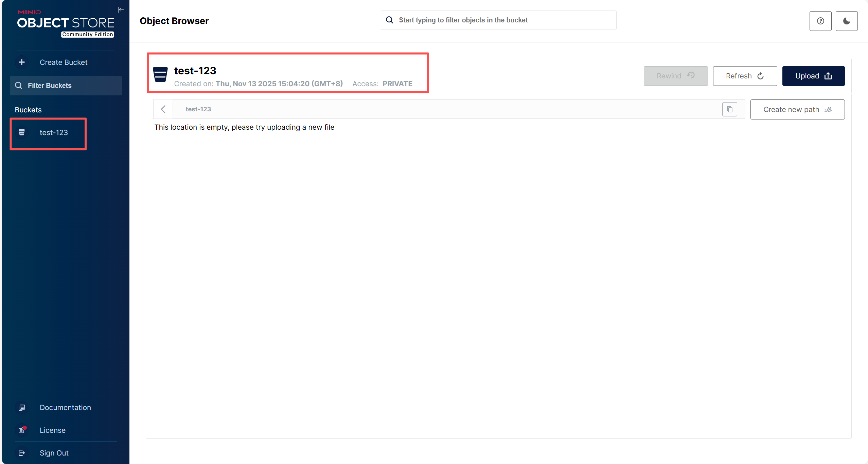Click the help question mark icon

pos(820,21)
